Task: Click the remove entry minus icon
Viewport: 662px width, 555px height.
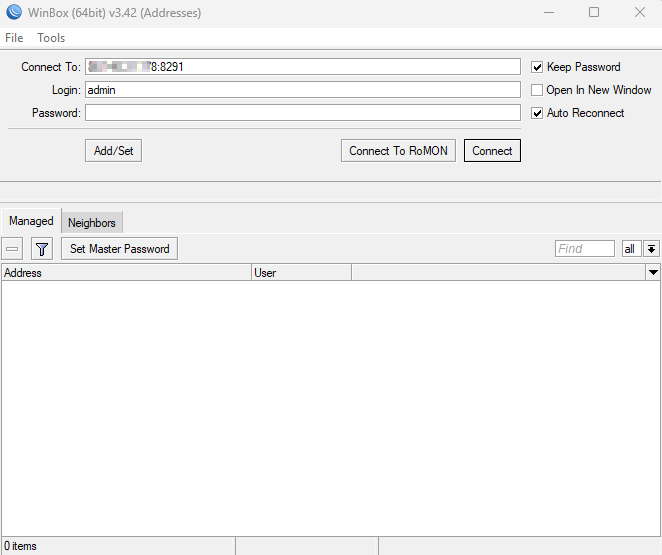Action: pos(12,249)
